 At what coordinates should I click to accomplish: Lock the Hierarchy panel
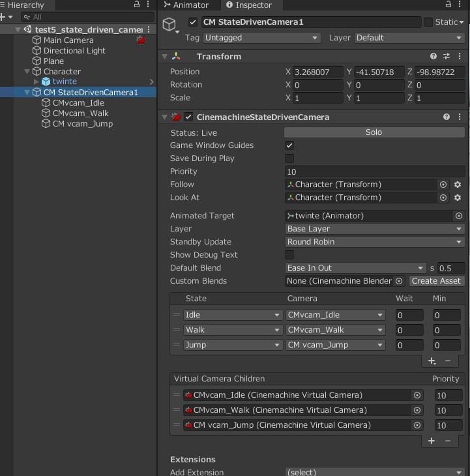pos(137,5)
